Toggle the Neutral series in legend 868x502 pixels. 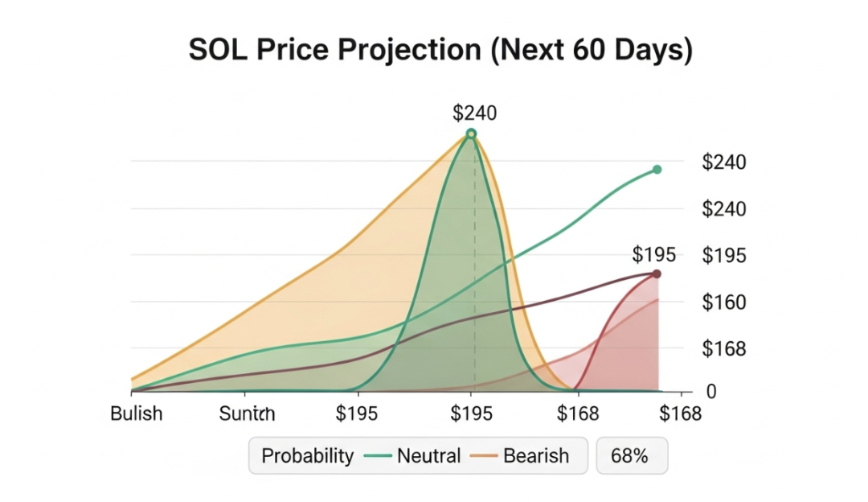point(428,456)
